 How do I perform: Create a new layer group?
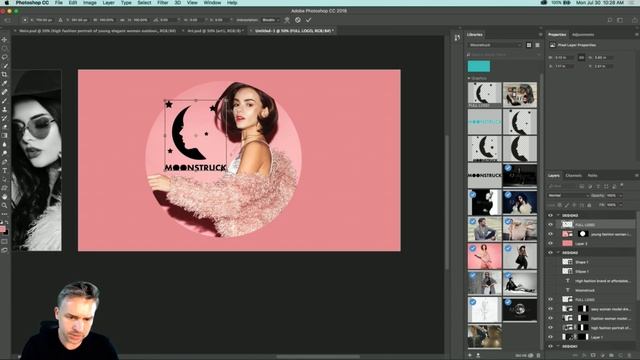(x=611, y=356)
